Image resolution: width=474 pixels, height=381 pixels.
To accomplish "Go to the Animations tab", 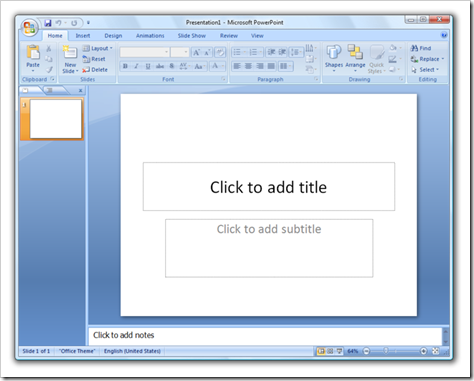I will [150, 36].
